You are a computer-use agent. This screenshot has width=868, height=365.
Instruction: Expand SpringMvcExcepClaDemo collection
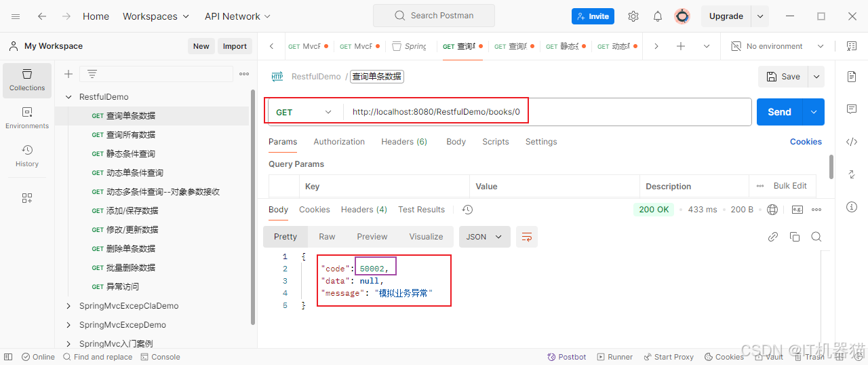coord(68,306)
